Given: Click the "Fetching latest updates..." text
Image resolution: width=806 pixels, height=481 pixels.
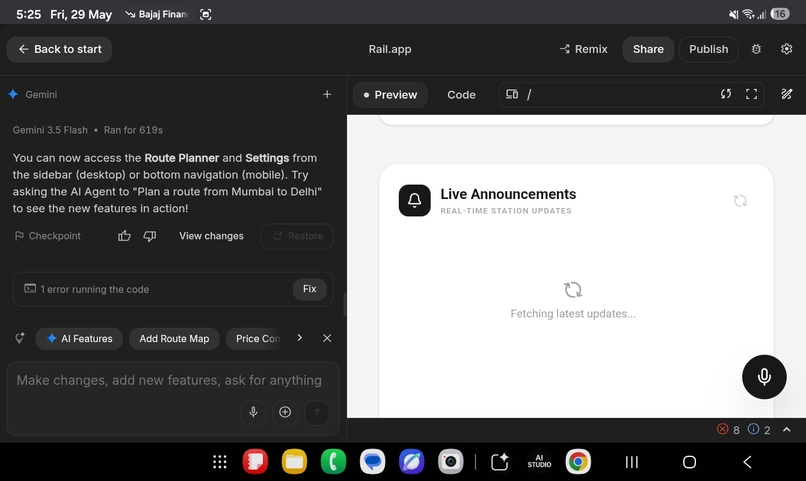Looking at the screenshot, I should (573, 313).
